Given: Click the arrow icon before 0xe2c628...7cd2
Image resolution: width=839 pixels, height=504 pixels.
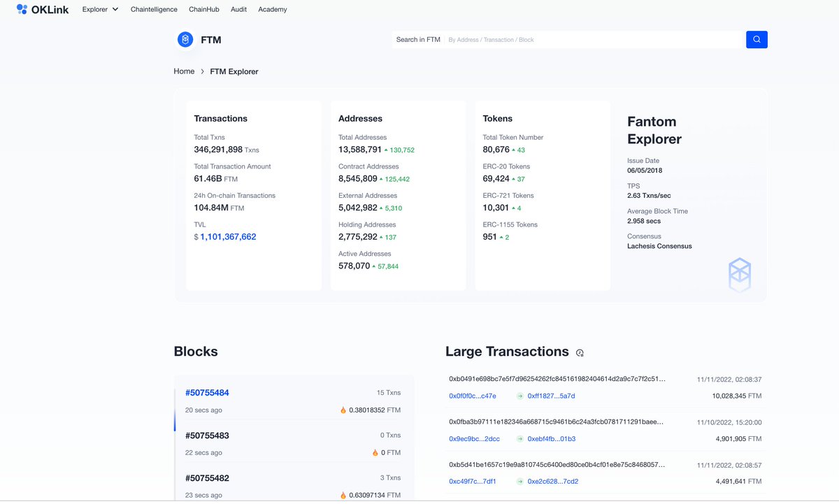Looking at the screenshot, I should pyautogui.click(x=520, y=482).
